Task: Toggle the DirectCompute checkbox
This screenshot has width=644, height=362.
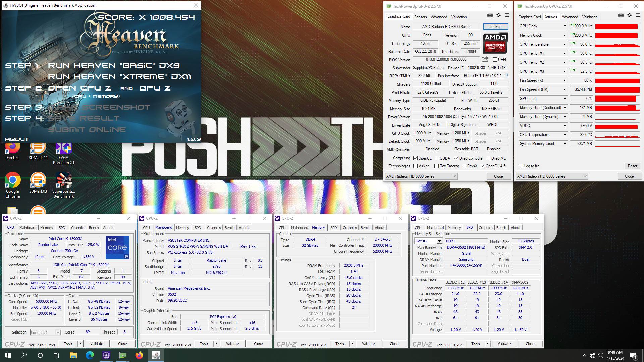Action: (x=456, y=158)
